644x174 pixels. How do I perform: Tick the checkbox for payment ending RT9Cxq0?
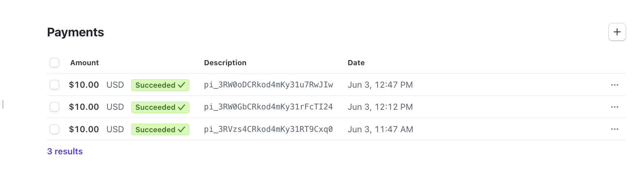pyautogui.click(x=54, y=129)
